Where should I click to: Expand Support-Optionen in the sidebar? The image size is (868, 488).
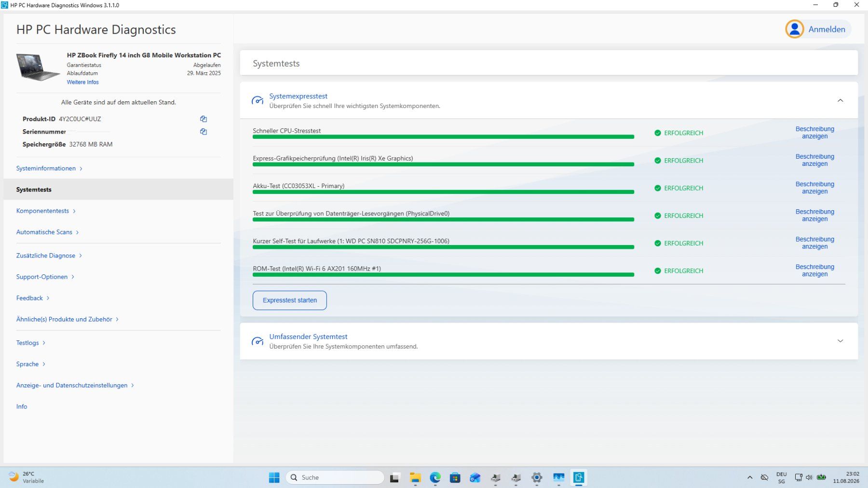tap(45, 277)
